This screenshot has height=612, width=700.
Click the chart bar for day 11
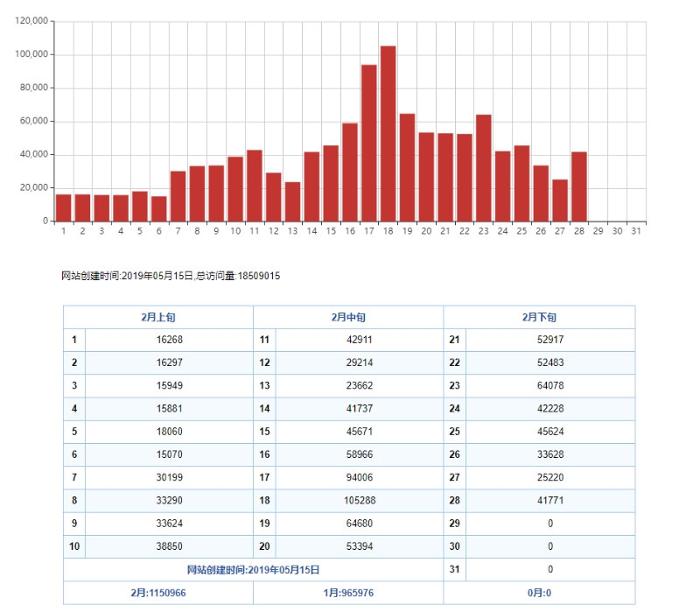[255, 186]
